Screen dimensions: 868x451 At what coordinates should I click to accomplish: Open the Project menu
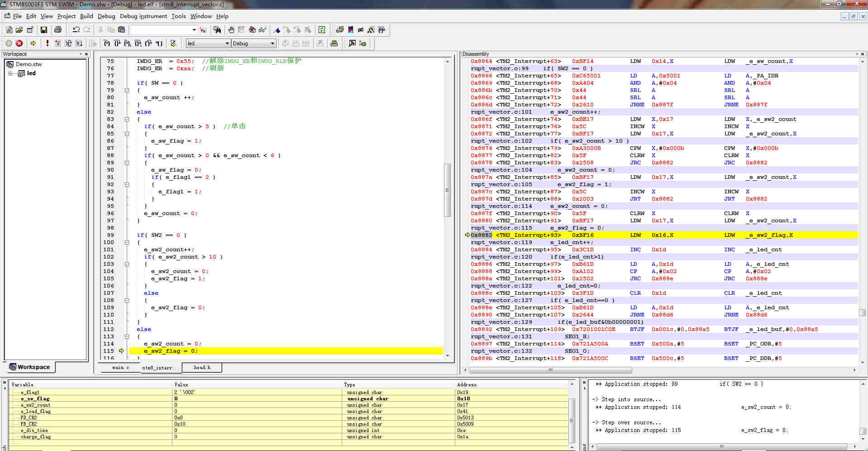66,16
